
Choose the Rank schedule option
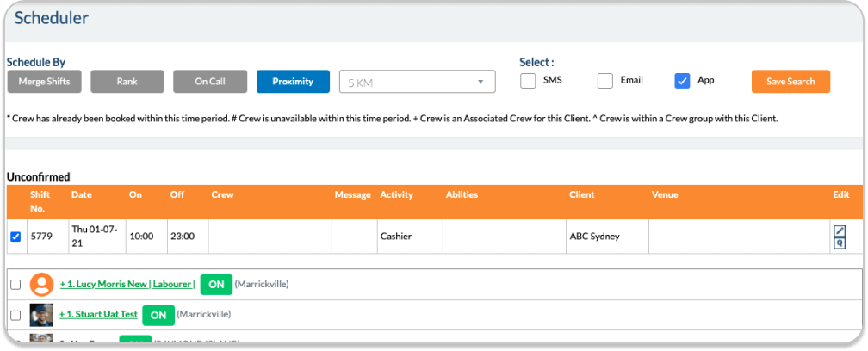127,82
